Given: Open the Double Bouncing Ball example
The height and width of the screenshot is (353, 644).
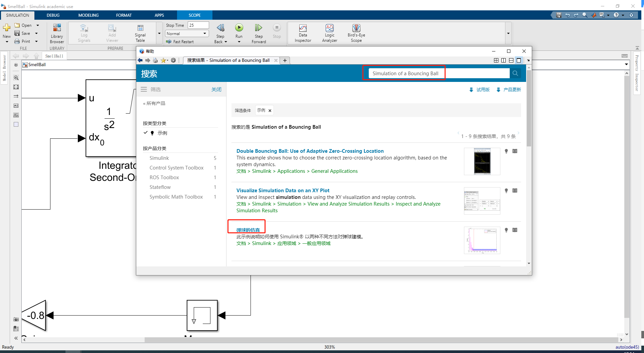Looking at the screenshot, I should [x=310, y=151].
